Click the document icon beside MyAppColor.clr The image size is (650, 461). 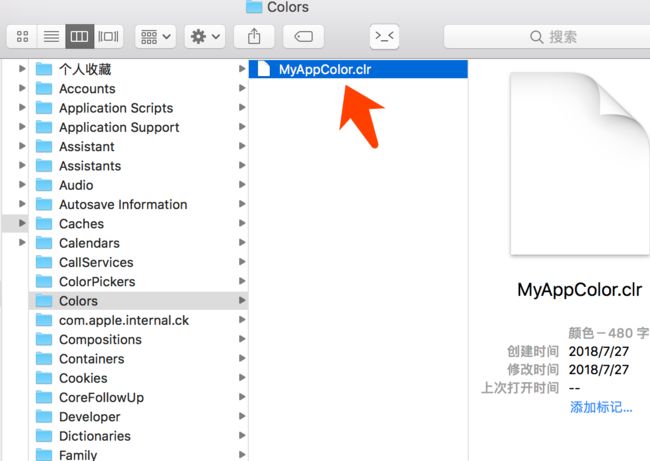pos(264,69)
